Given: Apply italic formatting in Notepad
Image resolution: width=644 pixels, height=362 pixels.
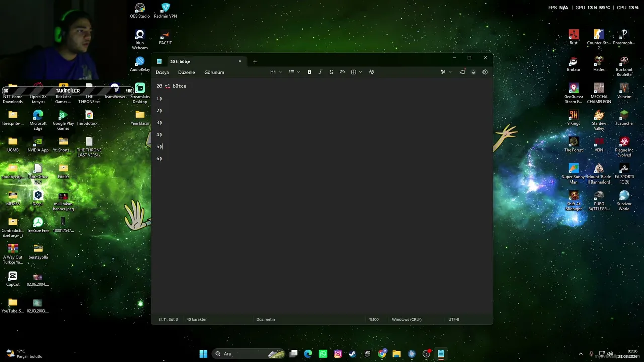Looking at the screenshot, I should click(320, 72).
